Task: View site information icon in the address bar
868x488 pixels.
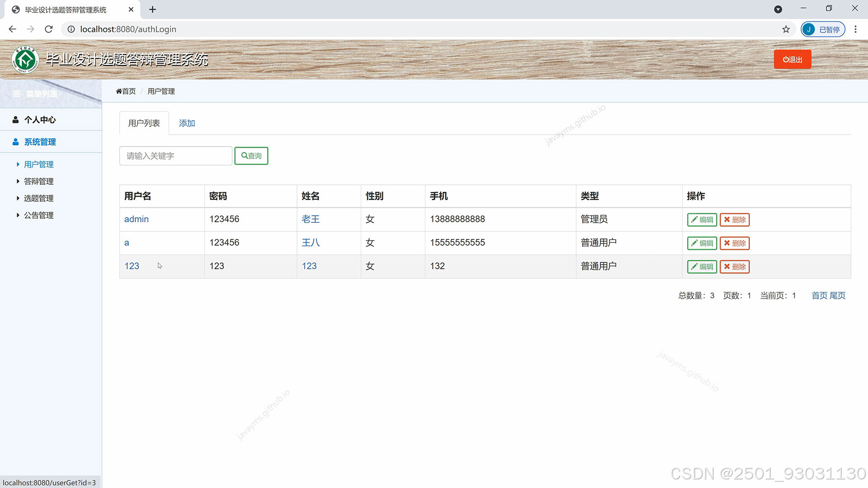Action: [x=71, y=29]
